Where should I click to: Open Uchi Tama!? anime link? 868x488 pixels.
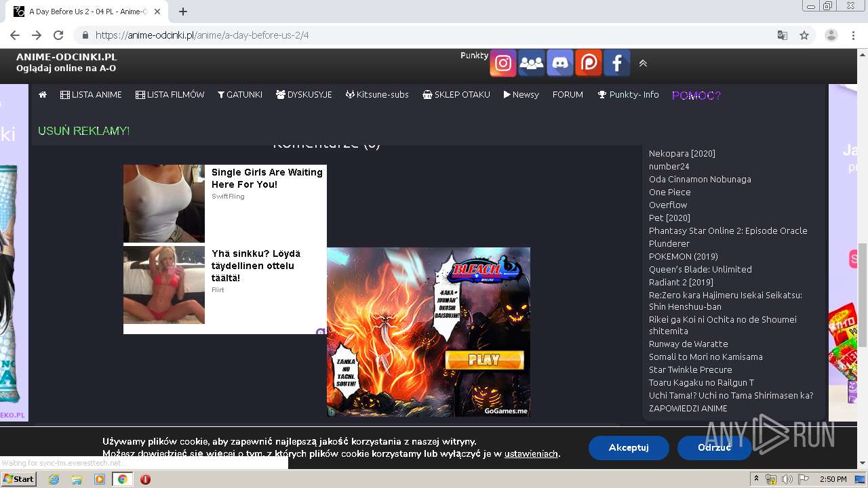(731, 396)
